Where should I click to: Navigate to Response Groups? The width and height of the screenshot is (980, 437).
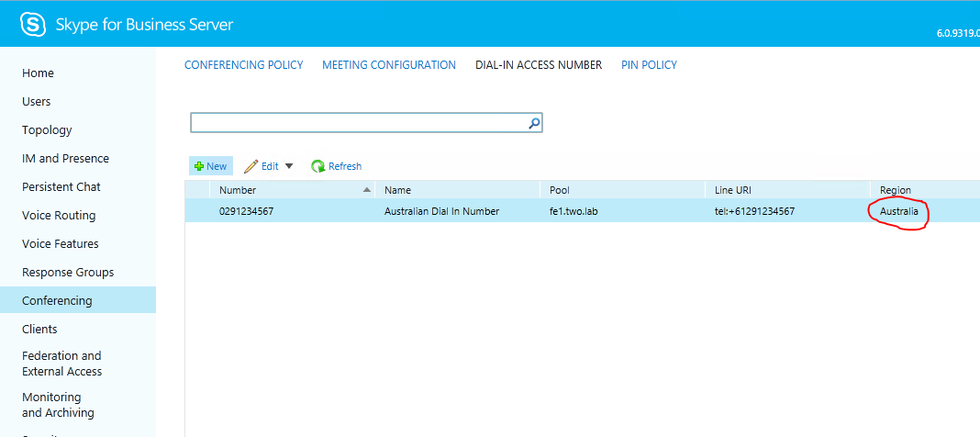pyautogui.click(x=68, y=273)
